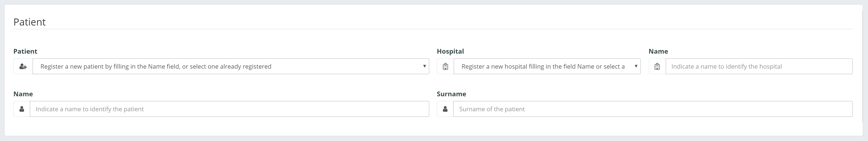The width and height of the screenshot is (868, 141).
Task: Click the add-patient icon beside Patient dropdown
Action: (23, 67)
